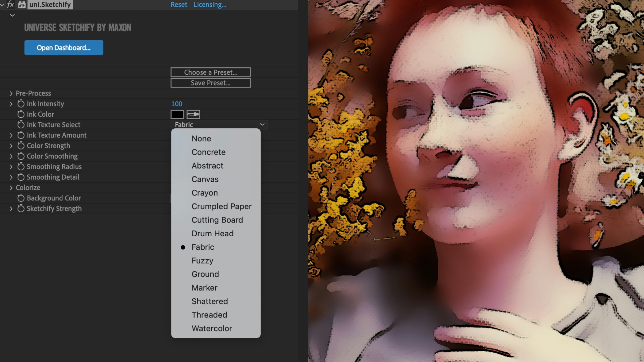Viewport: 644px width, 362px height.
Task: Choose Crumpled Paper texture option
Action: click(x=221, y=206)
